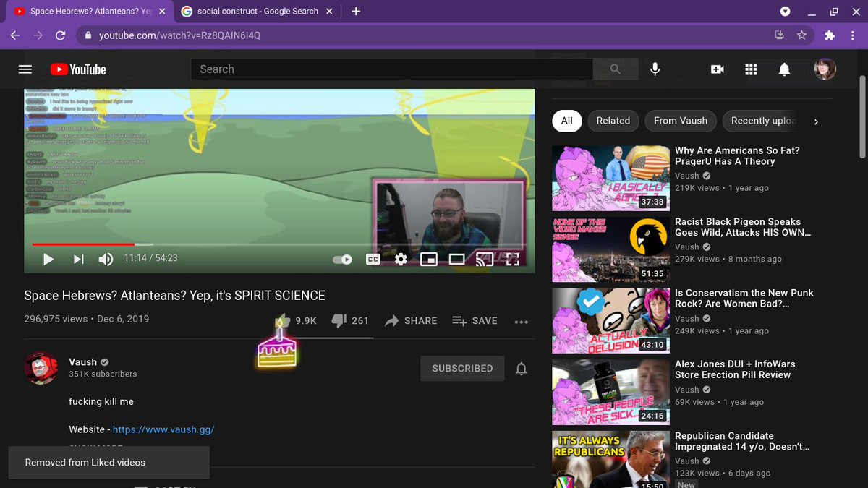The width and height of the screenshot is (868, 488).
Task: Open the Create video camera icon
Action: click(x=717, y=69)
